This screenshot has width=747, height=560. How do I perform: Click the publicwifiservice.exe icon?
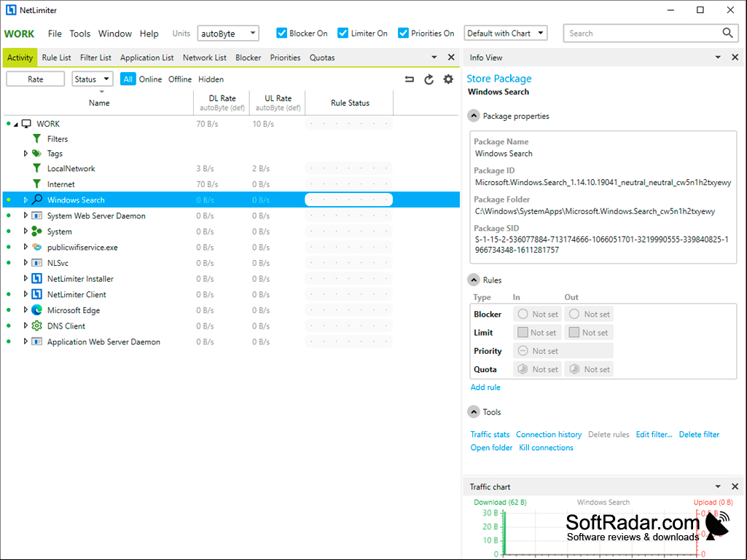click(36, 247)
